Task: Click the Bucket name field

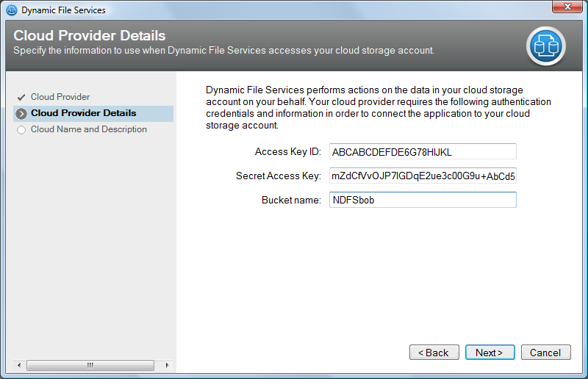Action: point(423,200)
